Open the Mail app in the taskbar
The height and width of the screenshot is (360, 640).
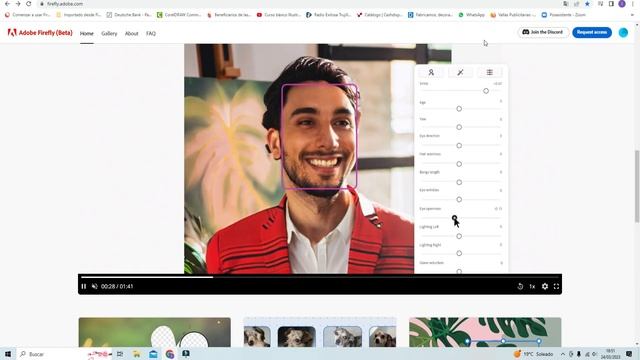pyautogui.click(x=153, y=354)
